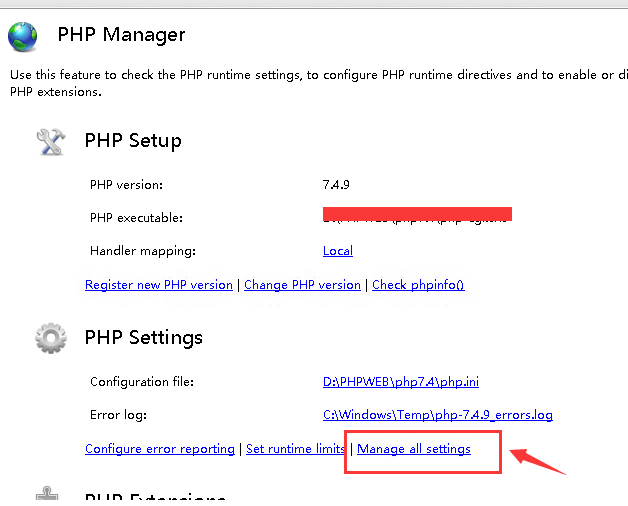
Task: Click the Configuration file label
Action: pyautogui.click(x=141, y=382)
